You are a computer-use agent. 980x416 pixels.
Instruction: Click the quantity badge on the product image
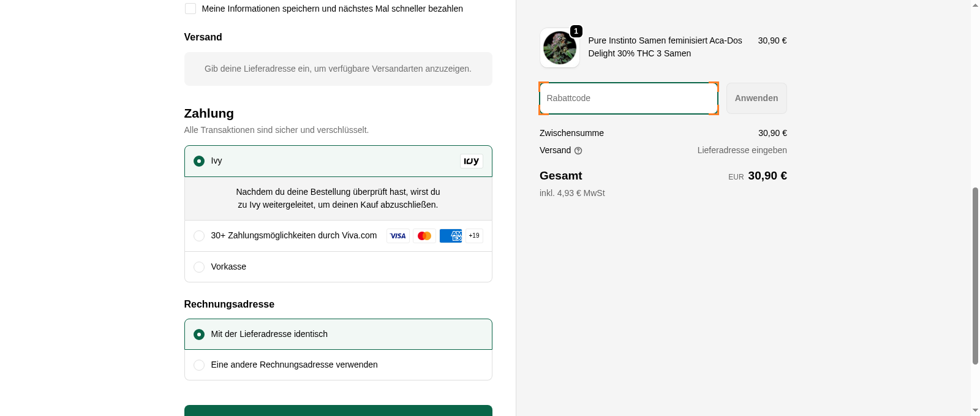coord(575,31)
